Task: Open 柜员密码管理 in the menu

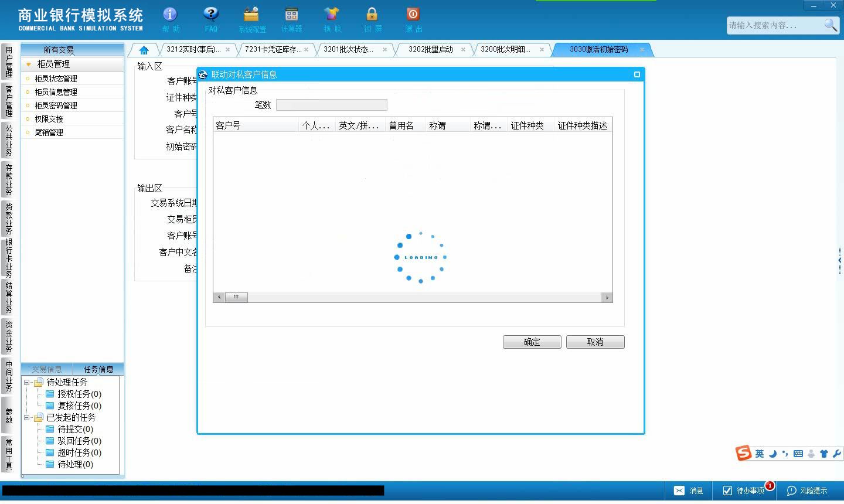Action: point(56,105)
